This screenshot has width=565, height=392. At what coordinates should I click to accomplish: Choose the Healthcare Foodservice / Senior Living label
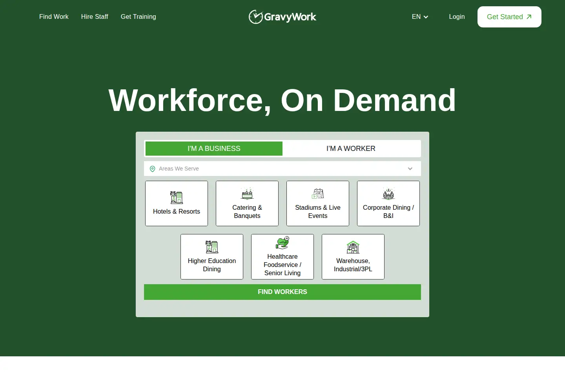tap(282, 265)
